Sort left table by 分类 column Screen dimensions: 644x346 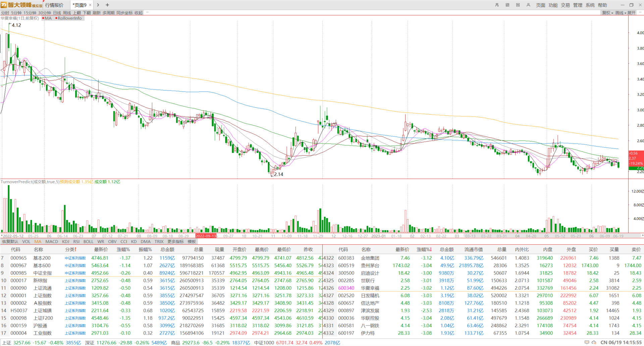(71, 249)
